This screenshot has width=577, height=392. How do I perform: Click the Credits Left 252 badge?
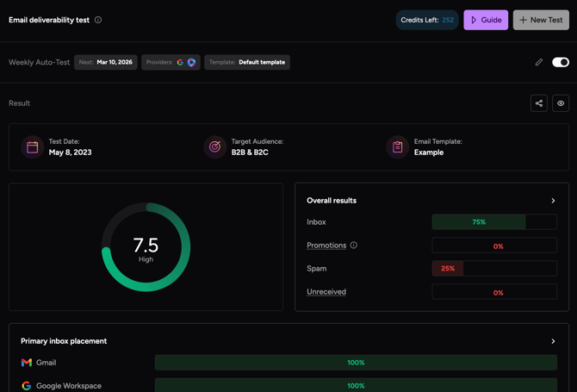point(427,20)
